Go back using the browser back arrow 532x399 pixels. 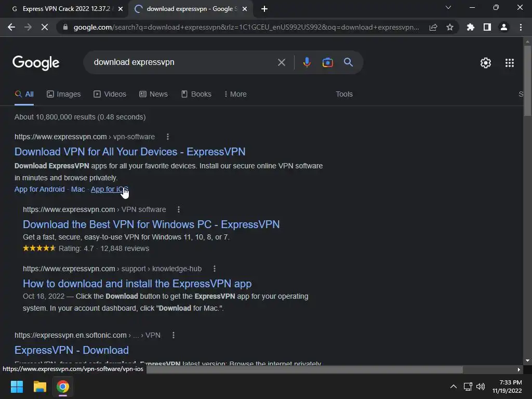[x=11, y=27]
